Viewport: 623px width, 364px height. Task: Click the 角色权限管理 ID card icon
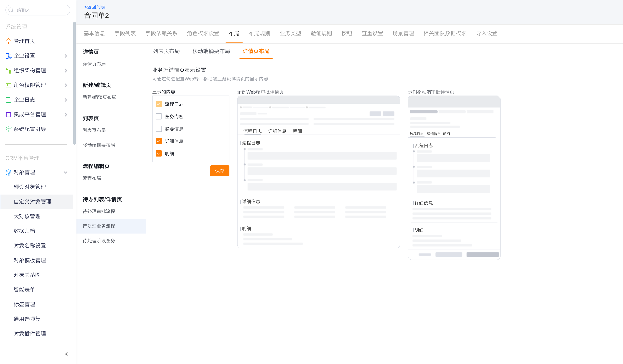point(8,85)
